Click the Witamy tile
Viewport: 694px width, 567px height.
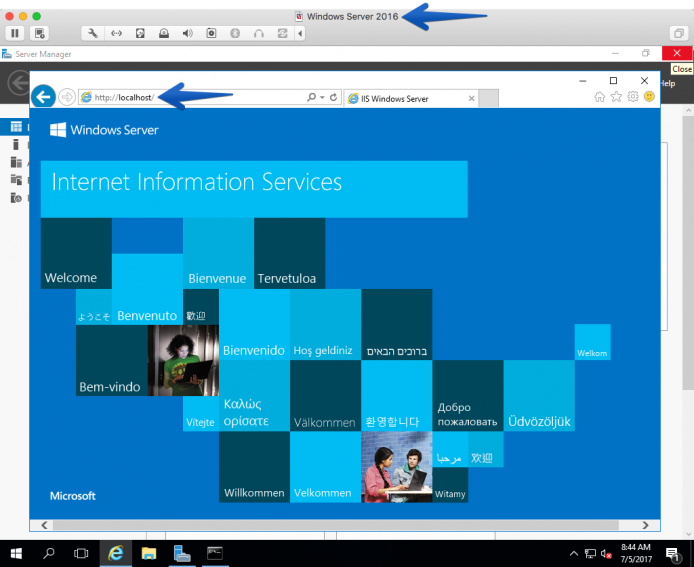(450, 485)
